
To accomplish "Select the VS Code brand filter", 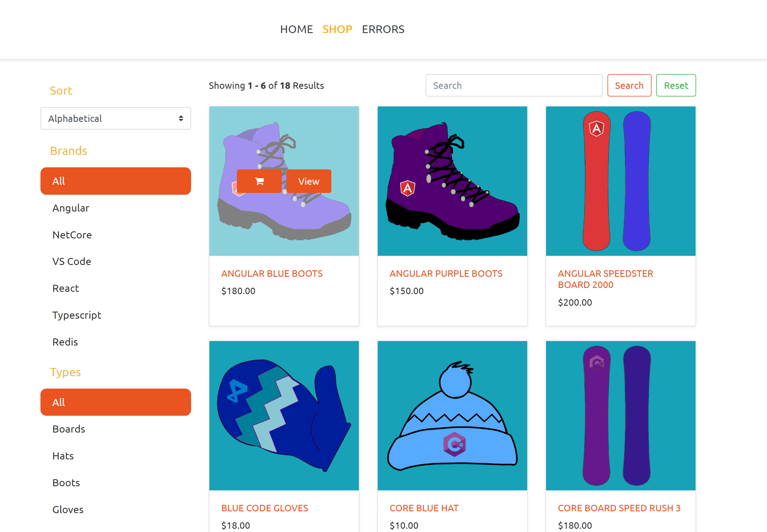I will pos(72,261).
